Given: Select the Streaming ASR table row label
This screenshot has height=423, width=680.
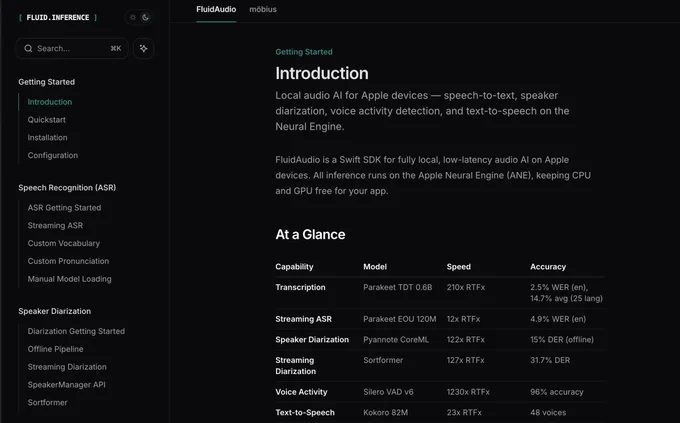Looking at the screenshot, I should point(304,319).
